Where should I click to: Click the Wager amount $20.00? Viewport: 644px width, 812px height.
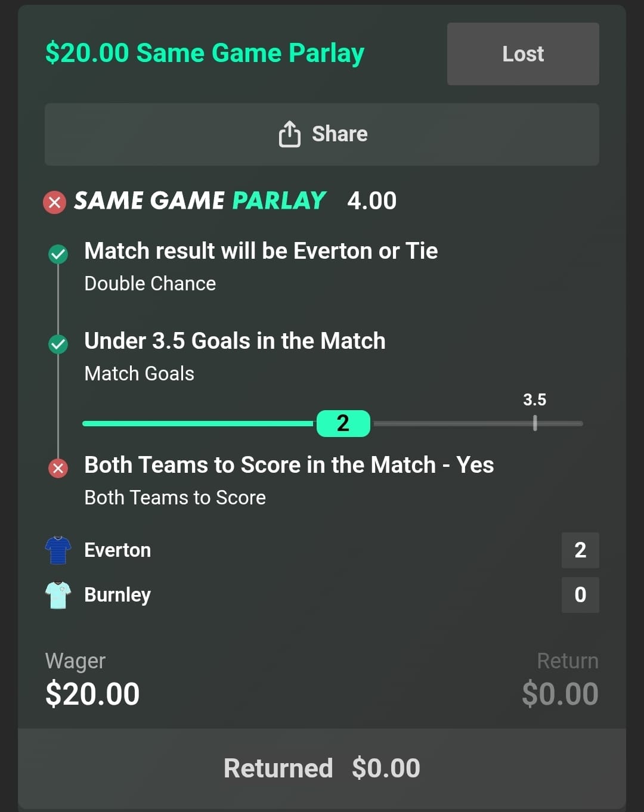(92, 694)
